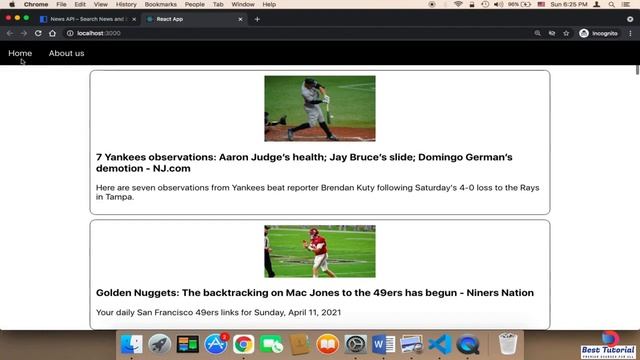Open the Edit menu
The width and height of the screenshot is (640, 360).
pos(80,4)
